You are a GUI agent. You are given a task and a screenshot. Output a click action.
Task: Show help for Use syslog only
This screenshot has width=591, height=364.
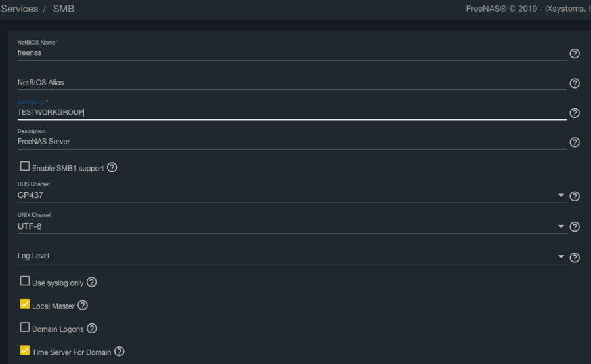coord(92,282)
